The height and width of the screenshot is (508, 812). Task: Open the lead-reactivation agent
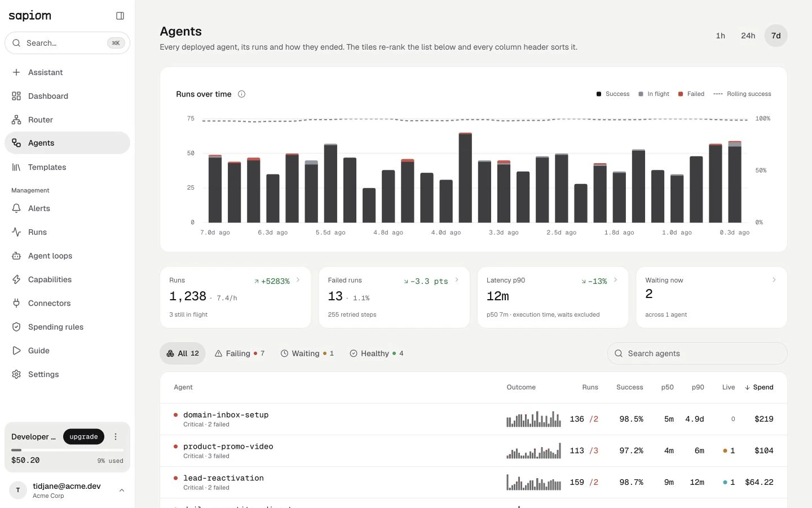(x=474, y=482)
